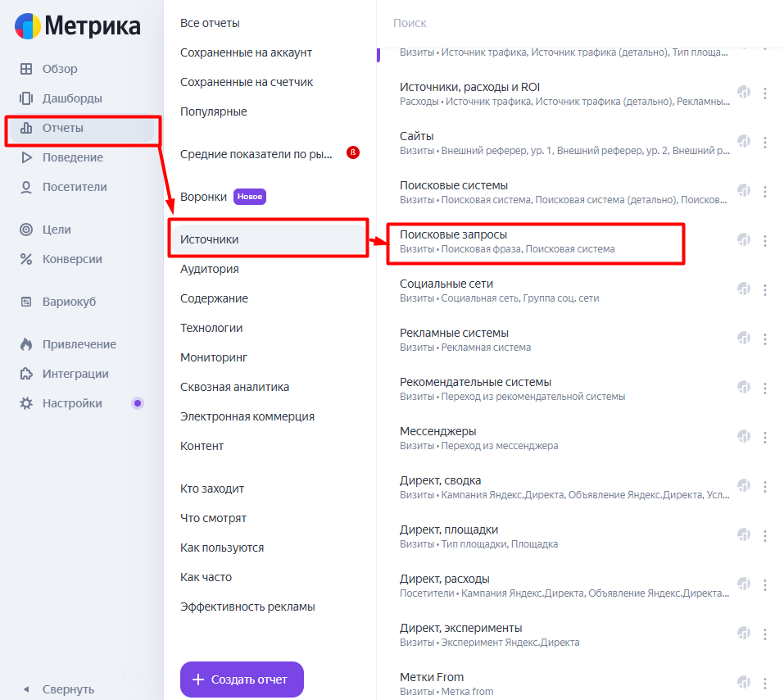The image size is (784, 700).
Task: Click the chart icon beside Рекламные системы
Action: (x=744, y=339)
